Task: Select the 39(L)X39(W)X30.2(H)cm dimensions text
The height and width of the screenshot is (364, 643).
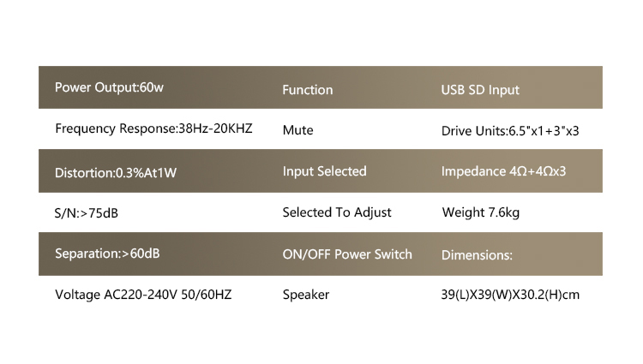Action: pos(510,295)
